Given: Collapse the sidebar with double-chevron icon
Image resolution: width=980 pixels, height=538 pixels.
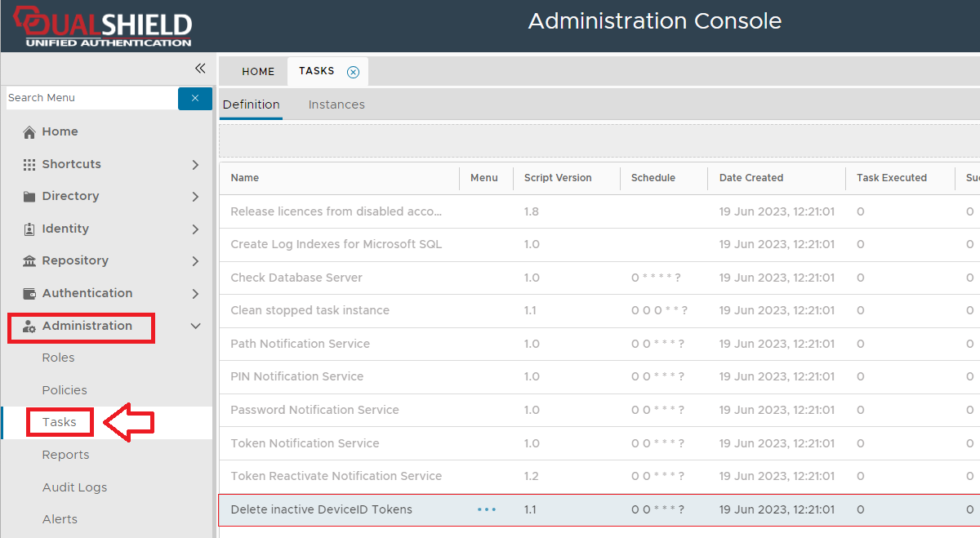Looking at the screenshot, I should [x=200, y=69].
